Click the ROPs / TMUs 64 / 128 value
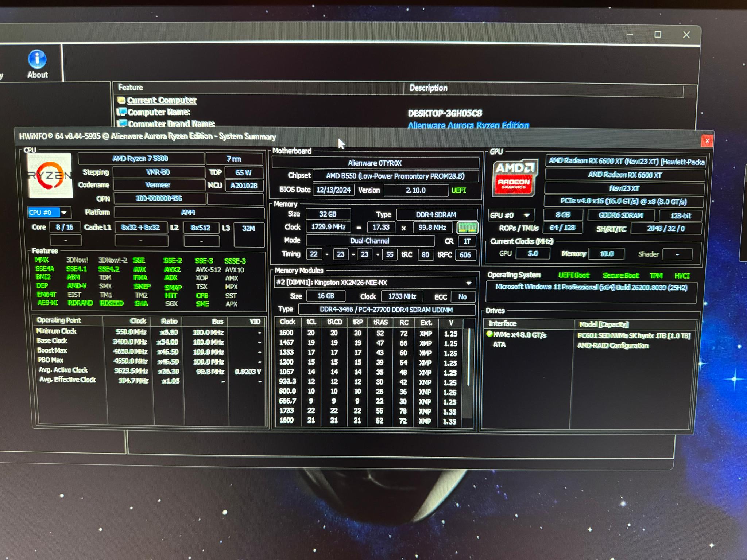The height and width of the screenshot is (560, 747). (x=562, y=228)
